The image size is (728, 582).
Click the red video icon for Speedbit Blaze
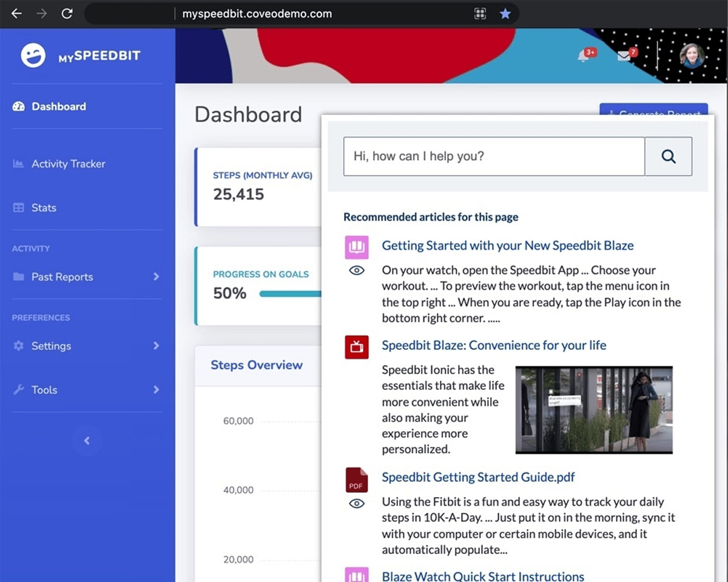[x=357, y=347]
